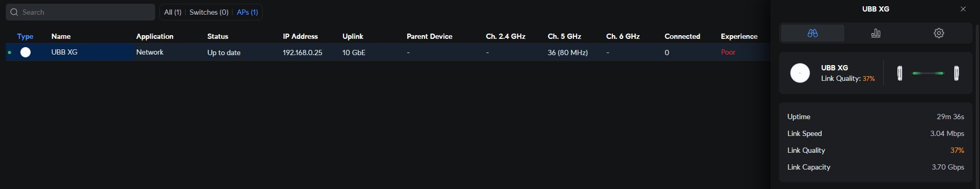The image size is (980, 189).
Task: Click the UBB XG device icon in table row
Action: click(x=25, y=52)
